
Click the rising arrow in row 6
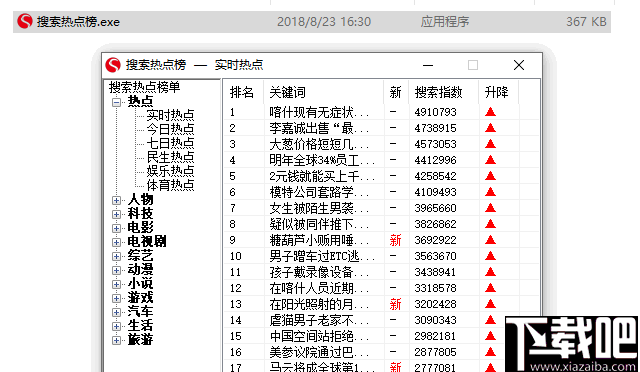[490, 192]
